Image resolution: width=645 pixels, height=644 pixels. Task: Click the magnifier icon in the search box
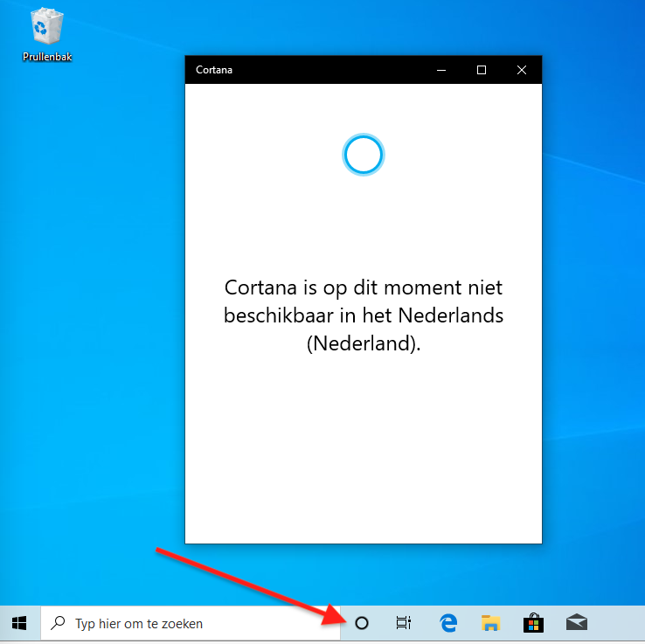59,624
